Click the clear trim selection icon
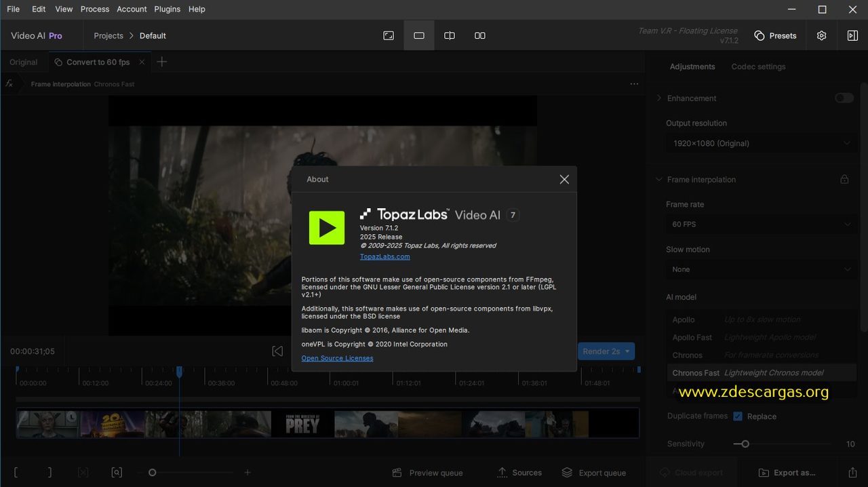The height and width of the screenshot is (487, 868). tap(83, 473)
